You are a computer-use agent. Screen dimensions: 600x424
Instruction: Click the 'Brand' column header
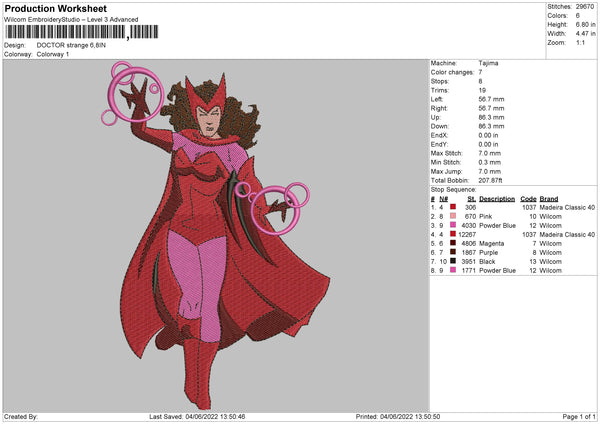[x=549, y=199]
